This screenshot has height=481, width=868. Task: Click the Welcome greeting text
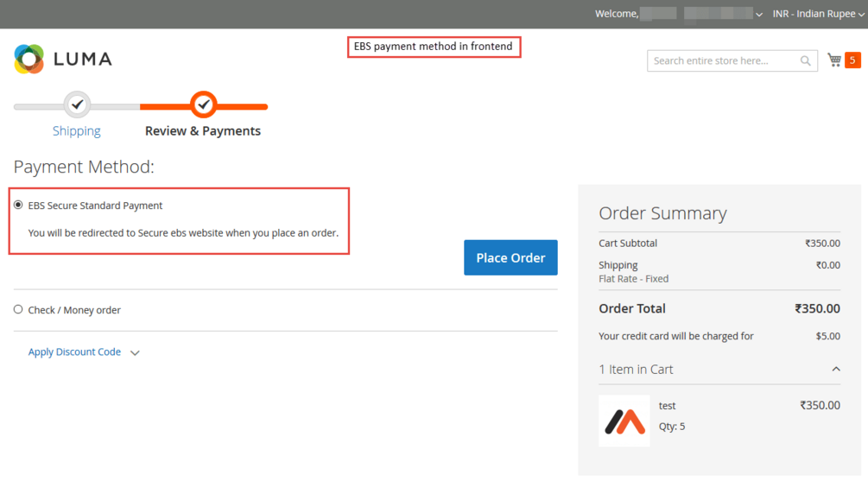(x=617, y=14)
